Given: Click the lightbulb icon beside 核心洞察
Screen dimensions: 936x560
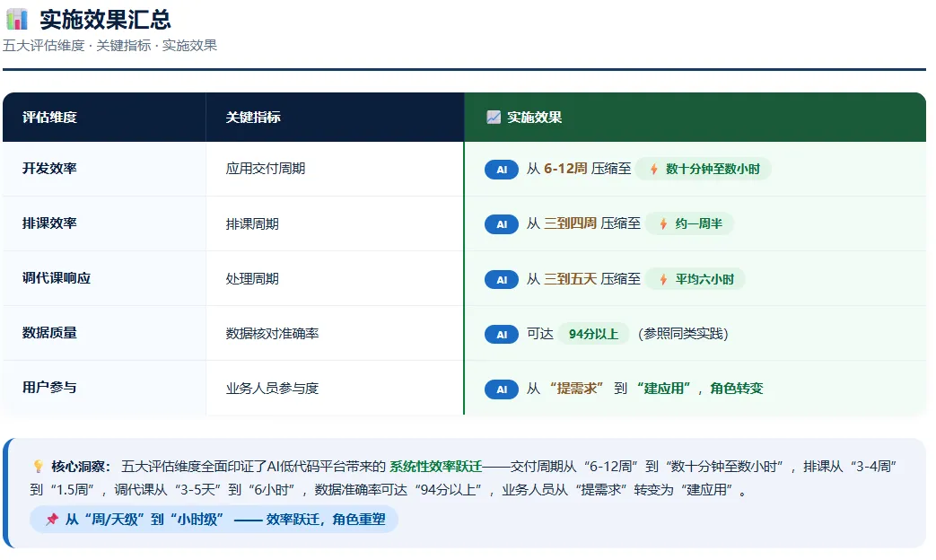Looking at the screenshot, I should pos(39,467).
